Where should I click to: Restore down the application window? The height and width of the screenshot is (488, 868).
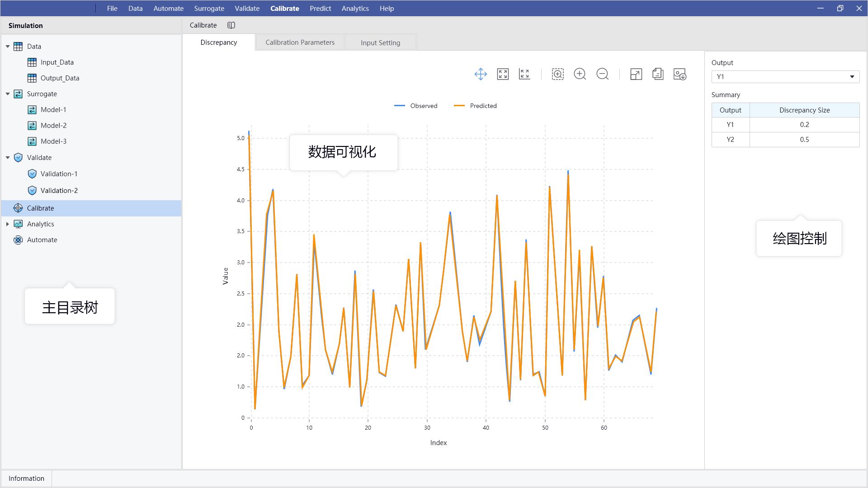pos(840,8)
